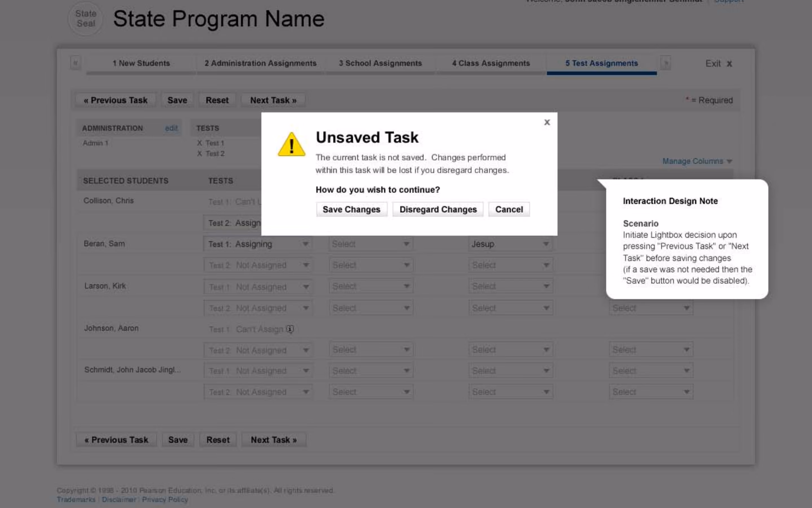Open the Disclaimer footer link
This screenshot has width=812, height=508.
(119, 500)
